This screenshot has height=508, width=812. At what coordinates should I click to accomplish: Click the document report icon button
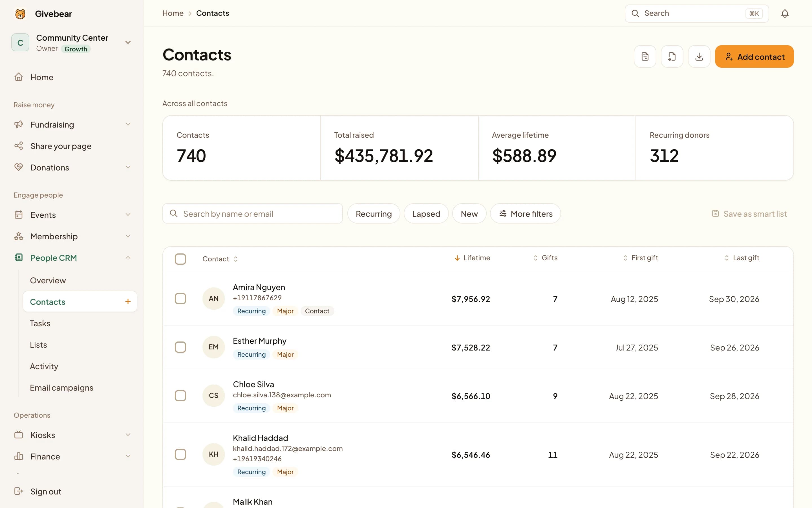point(645,56)
